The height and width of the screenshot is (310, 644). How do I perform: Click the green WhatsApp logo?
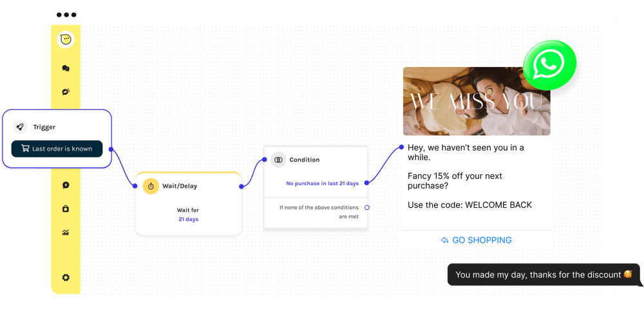click(x=549, y=65)
